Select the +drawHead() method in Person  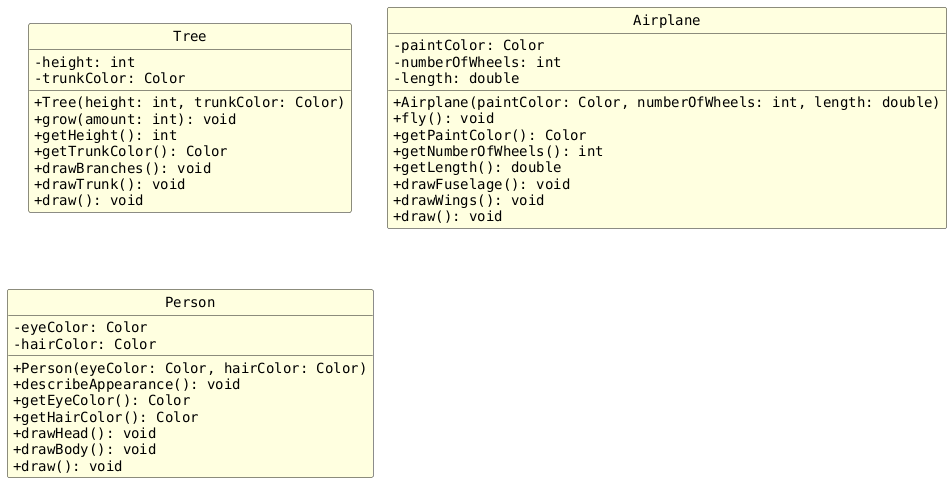[x=84, y=433]
